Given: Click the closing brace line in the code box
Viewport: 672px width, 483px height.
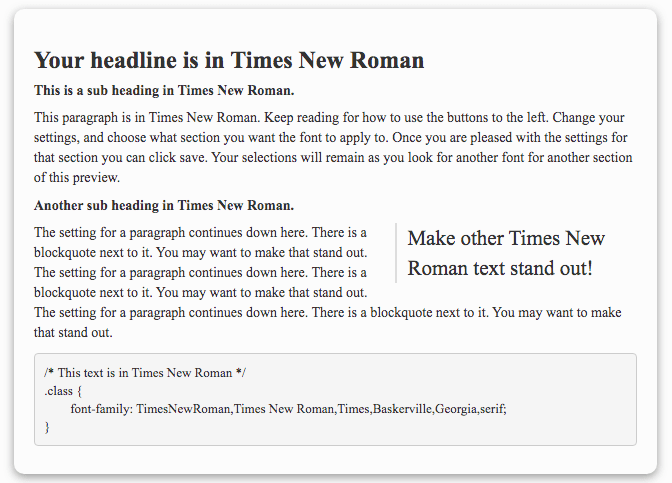Looking at the screenshot, I should (47, 427).
